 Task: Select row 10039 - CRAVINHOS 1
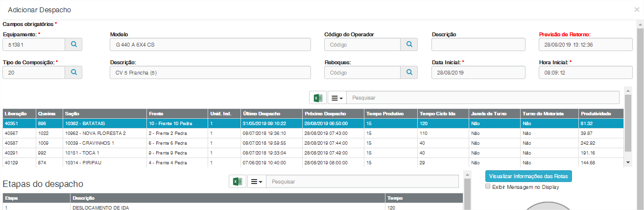(x=313, y=143)
